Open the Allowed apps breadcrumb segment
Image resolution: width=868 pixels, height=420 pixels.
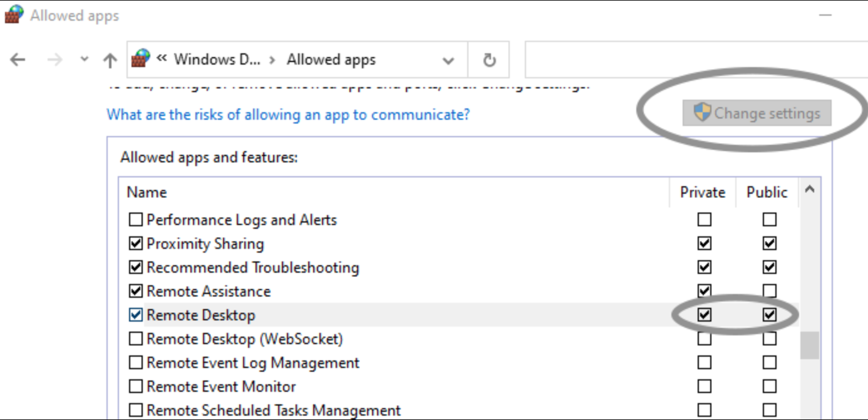[331, 59]
